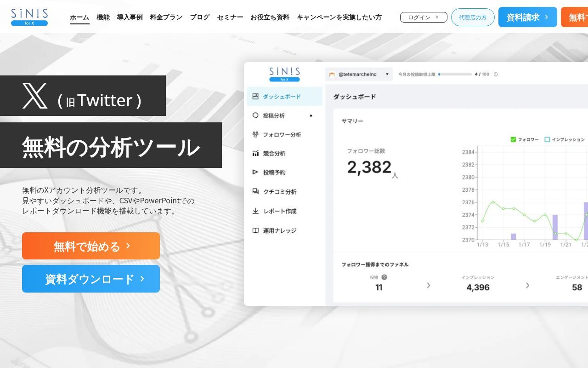Viewport: 588px width, 368px height.
Task: Select the 運用ナレッジ book icon
Action: point(255,230)
